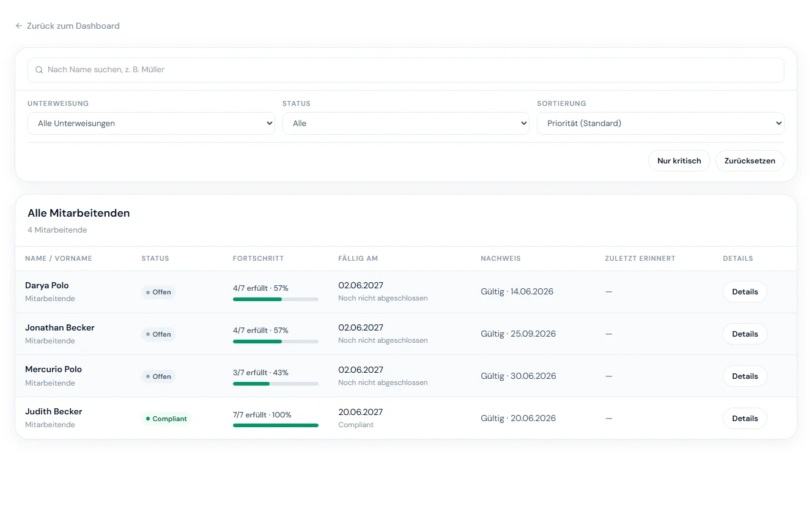Click Gültig · 25.09.2026 cell
This screenshot has height=508, width=812.
[519, 334]
